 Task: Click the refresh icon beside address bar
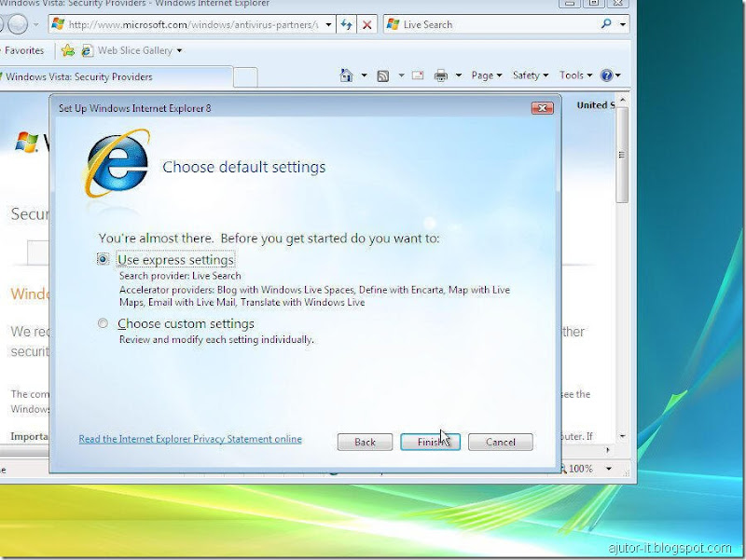[346, 24]
